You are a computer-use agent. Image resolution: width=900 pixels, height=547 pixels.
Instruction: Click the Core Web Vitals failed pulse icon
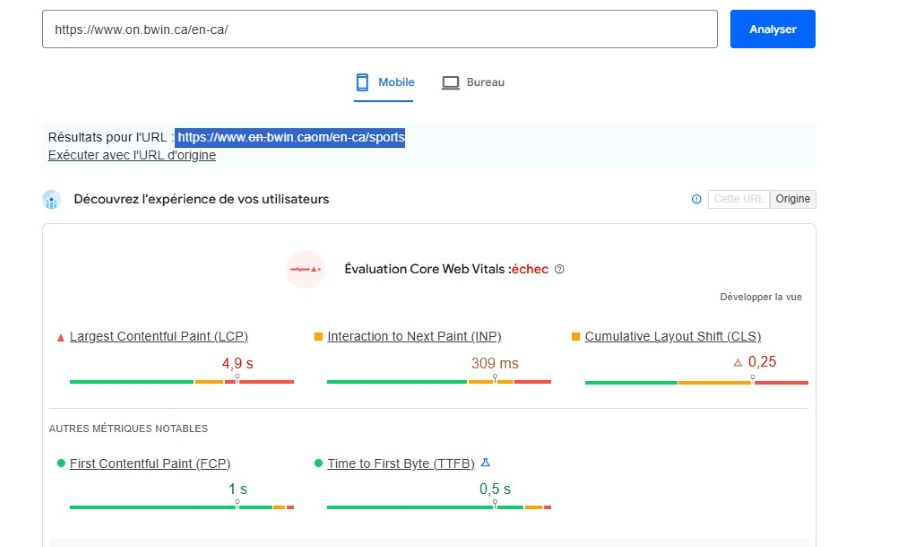click(305, 269)
